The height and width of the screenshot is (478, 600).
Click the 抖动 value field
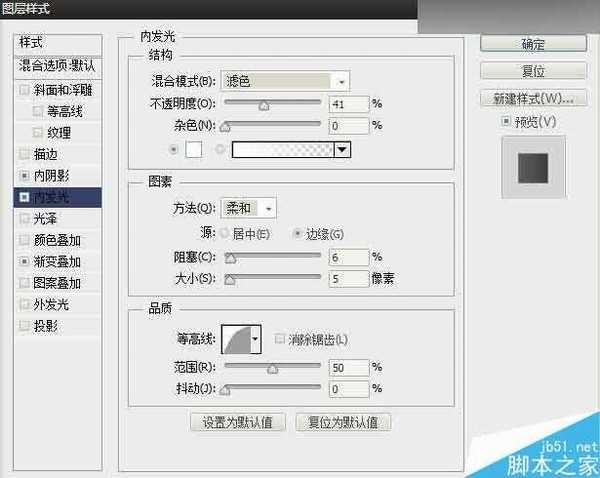349,389
